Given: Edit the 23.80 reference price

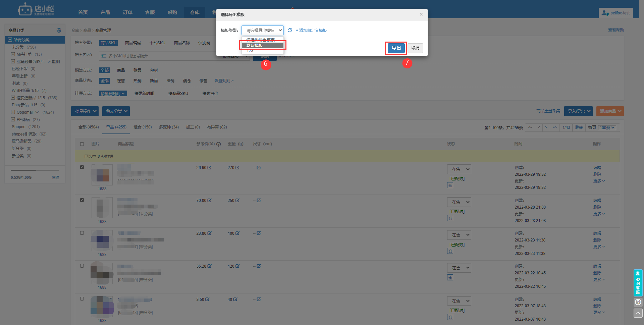Looking at the screenshot, I should pyautogui.click(x=209, y=233).
